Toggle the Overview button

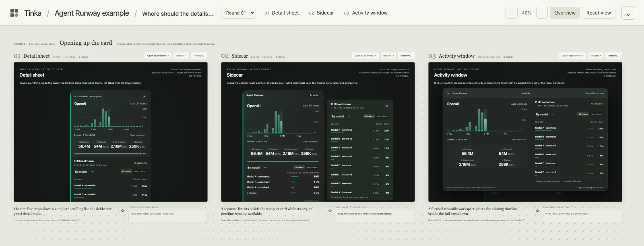565,13
